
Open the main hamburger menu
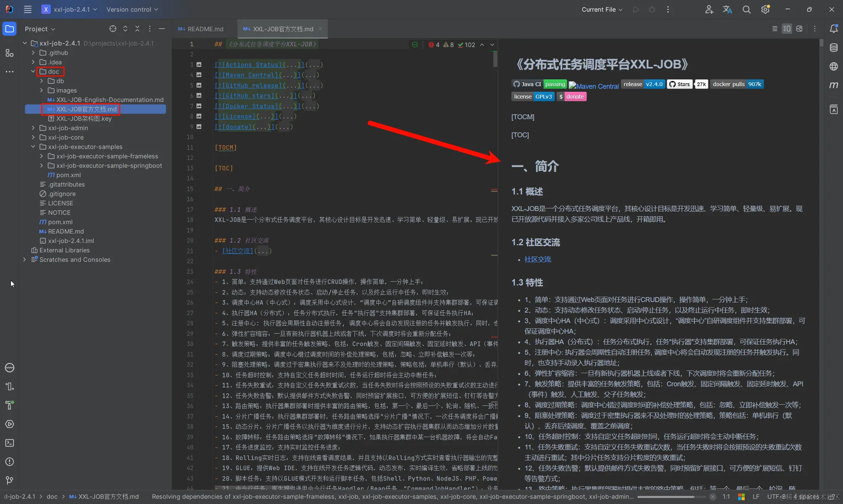coord(27,9)
